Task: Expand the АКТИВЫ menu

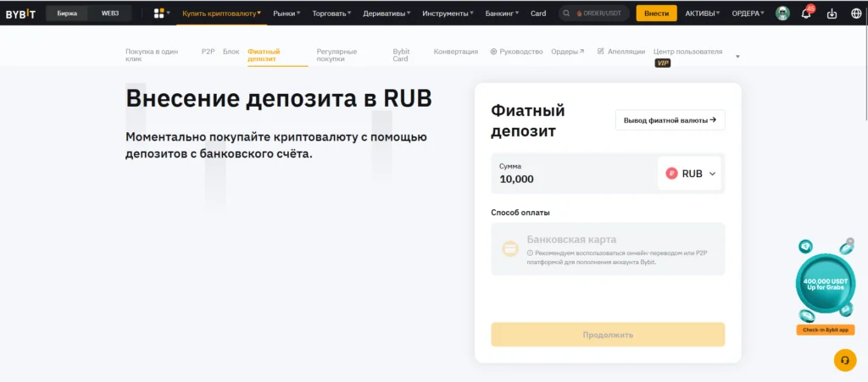Action: coord(703,14)
